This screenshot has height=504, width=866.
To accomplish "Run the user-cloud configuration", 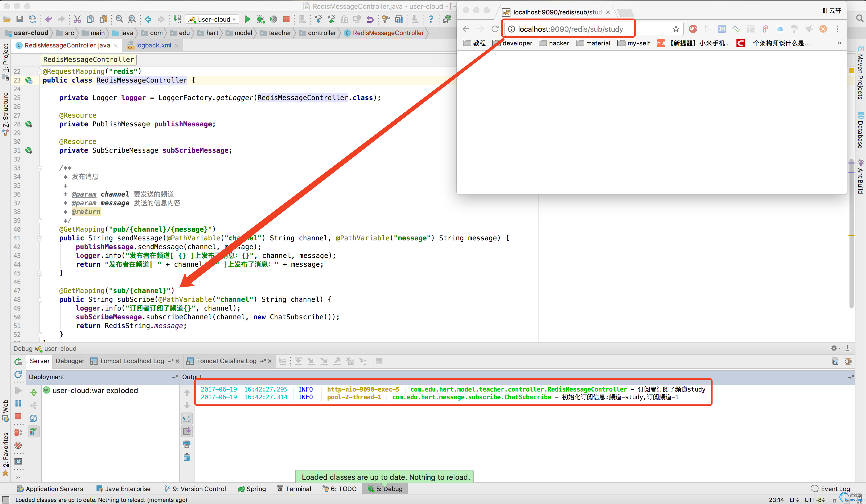I will 247,19.
